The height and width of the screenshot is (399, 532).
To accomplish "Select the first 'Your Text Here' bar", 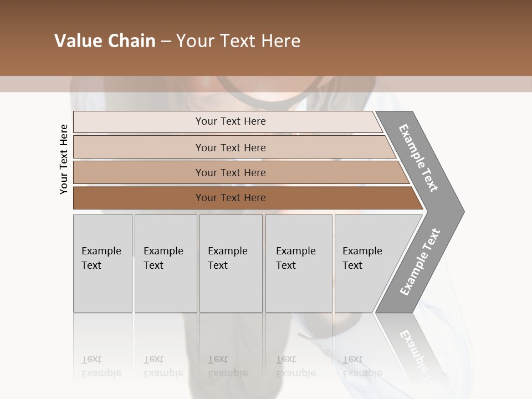I will [230, 121].
